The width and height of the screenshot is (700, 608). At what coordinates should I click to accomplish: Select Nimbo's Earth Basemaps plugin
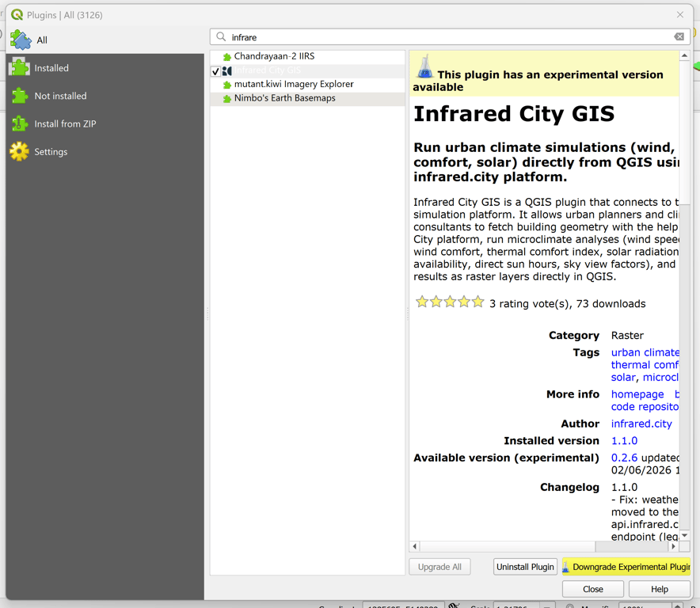(307, 98)
